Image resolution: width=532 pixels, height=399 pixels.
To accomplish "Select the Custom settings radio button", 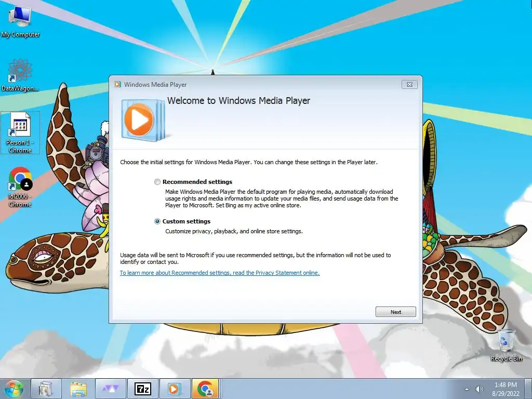I will 157,221.
